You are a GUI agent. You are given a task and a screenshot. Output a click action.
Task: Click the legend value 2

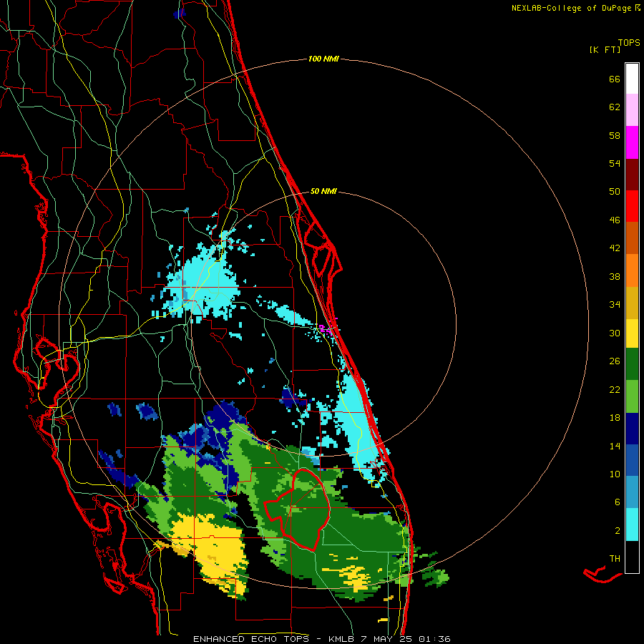click(618, 531)
